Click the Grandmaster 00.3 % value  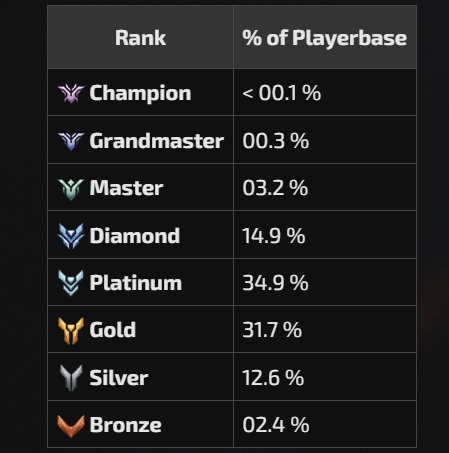point(276,141)
